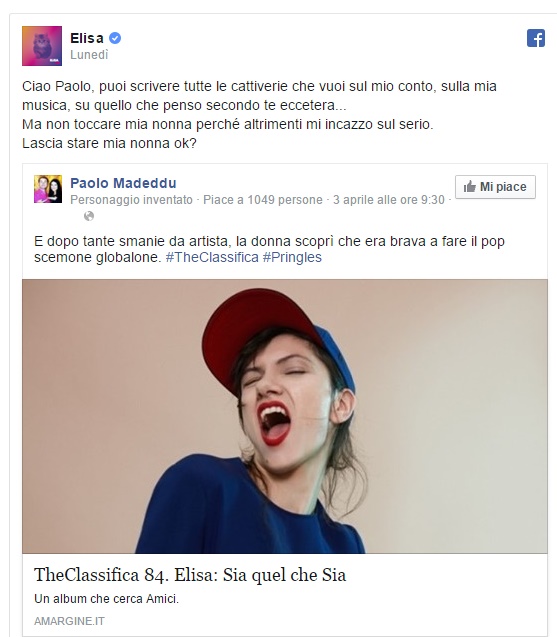
Task: Click the shared article photo of singer
Action: coord(285,416)
